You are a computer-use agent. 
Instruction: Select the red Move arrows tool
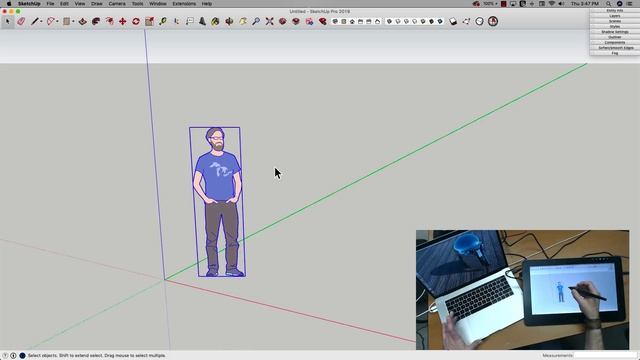pos(122,21)
